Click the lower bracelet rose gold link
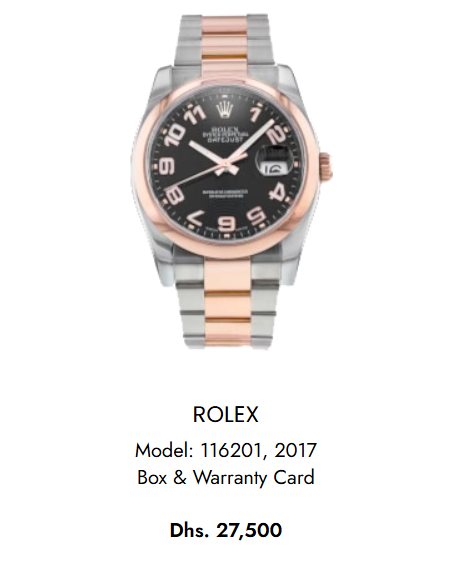Image resolution: width=457 pixels, height=572 pixels. click(228, 303)
